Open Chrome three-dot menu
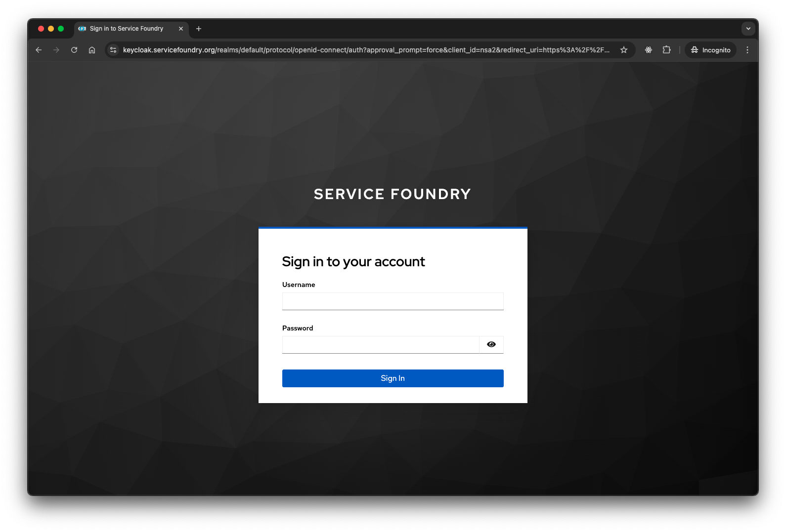 point(747,50)
